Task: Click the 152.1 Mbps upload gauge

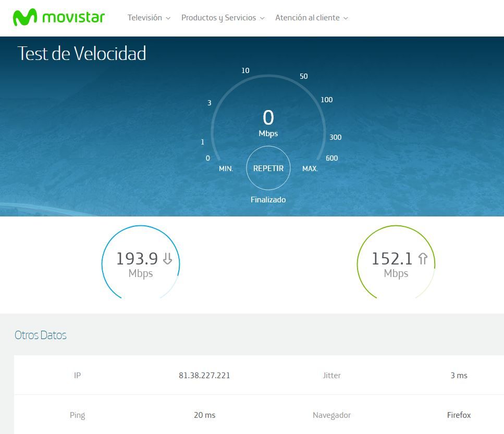Action: (396, 264)
